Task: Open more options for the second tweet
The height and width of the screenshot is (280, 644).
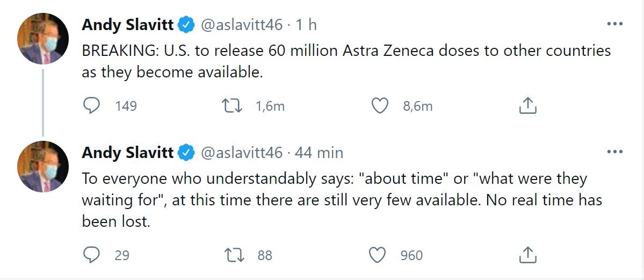Action: [x=614, y=152]
